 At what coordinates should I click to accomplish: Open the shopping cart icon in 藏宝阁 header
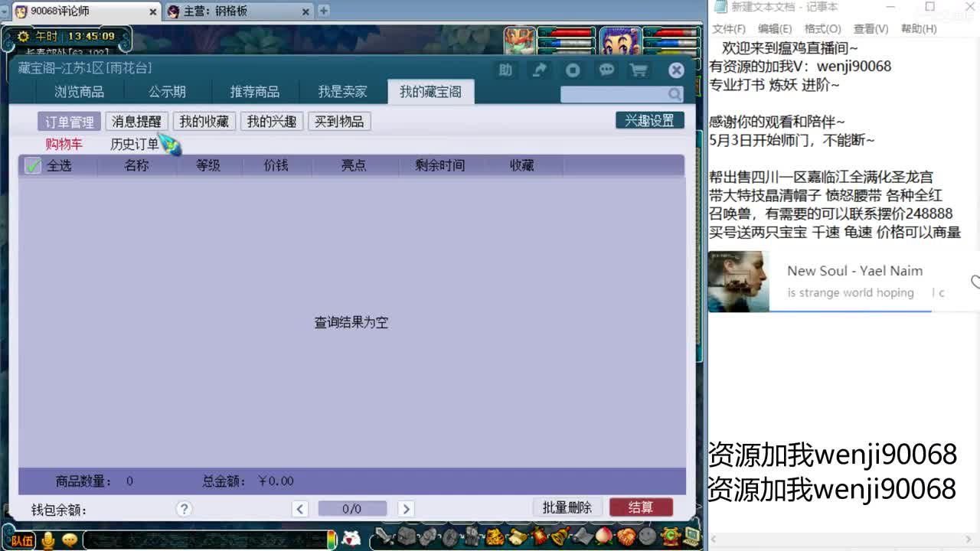pyautogui.click(x=639, y=70)
